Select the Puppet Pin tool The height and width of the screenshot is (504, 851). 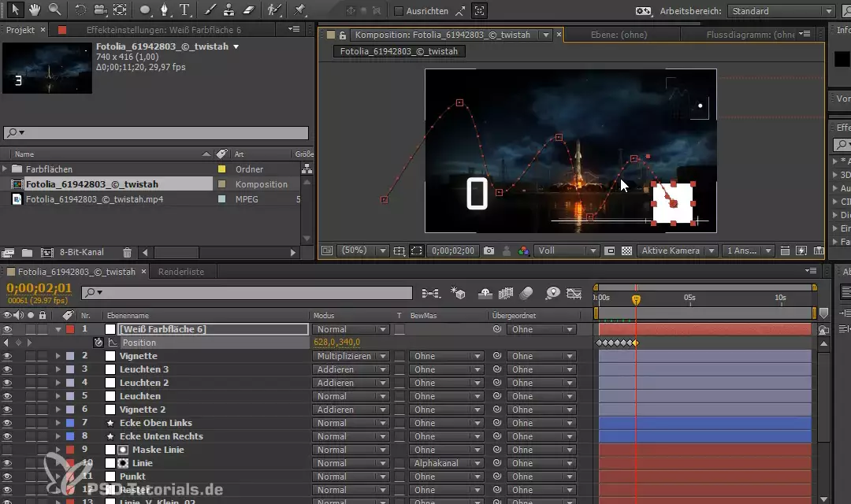299,10
